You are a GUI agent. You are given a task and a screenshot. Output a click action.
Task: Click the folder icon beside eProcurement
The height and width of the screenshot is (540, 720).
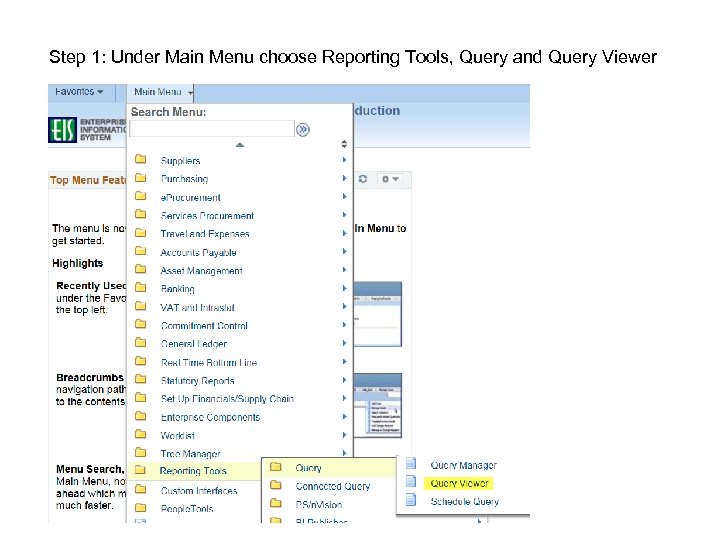[x=141, y=196]
